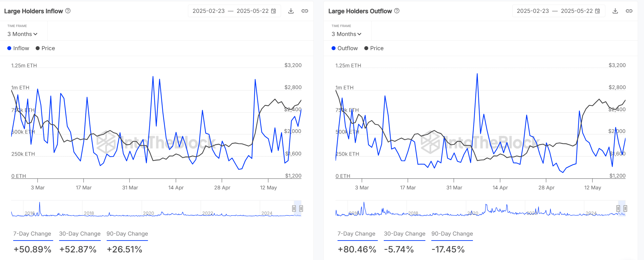Select the Outflow 30-Day Change tab
Image resolution: width=644 pixels, height=260 pixels.
point(405,234)
